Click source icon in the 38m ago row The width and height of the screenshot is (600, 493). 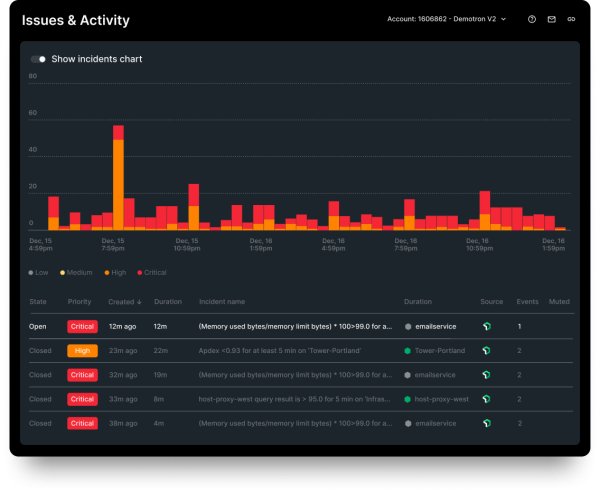click(x=486, y=423)
